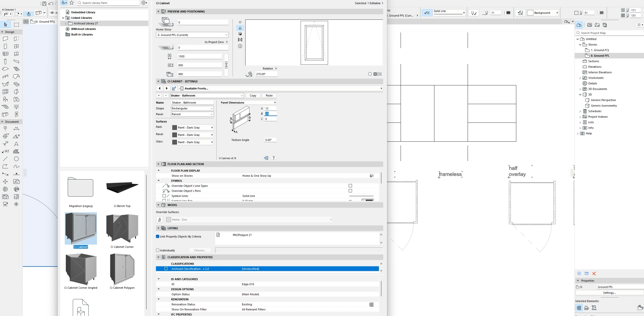Remove front with minus button
644x316 pixels.
pyautogui.click(x=166, y=96)
